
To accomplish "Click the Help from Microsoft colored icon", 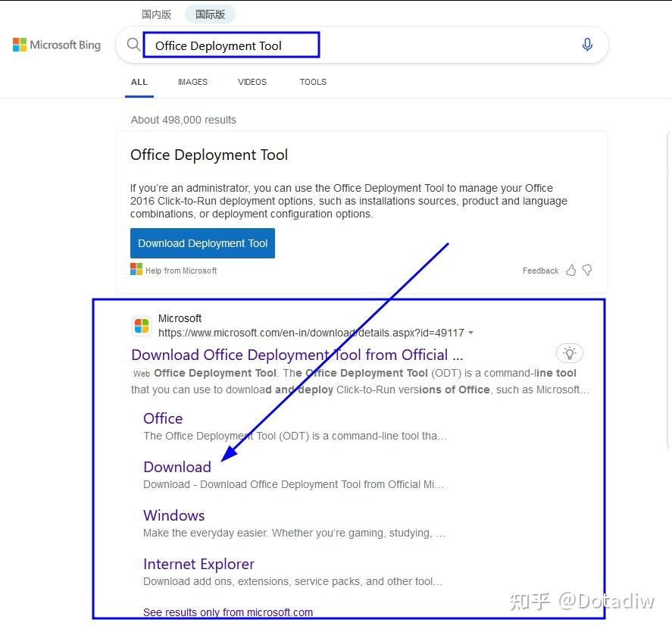I will click(136, 269).
